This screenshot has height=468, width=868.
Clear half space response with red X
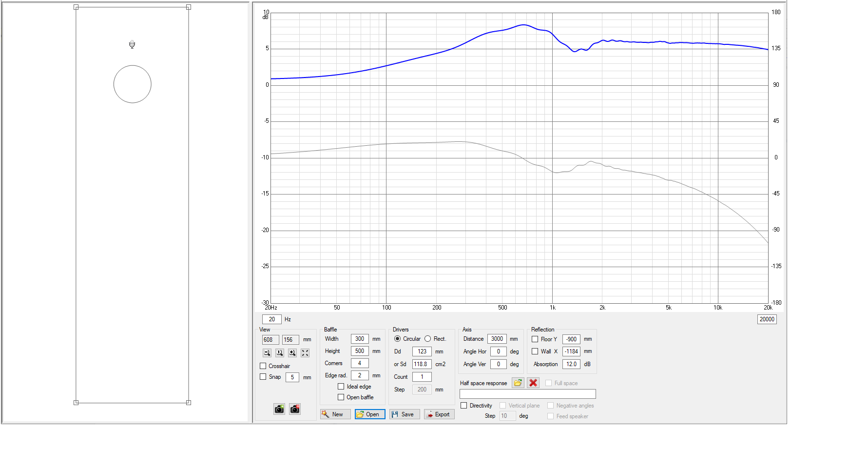533,383
